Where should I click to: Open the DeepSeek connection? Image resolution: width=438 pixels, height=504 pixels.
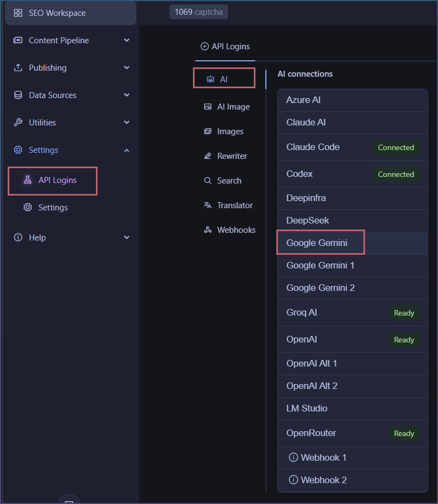pos(352,220)
